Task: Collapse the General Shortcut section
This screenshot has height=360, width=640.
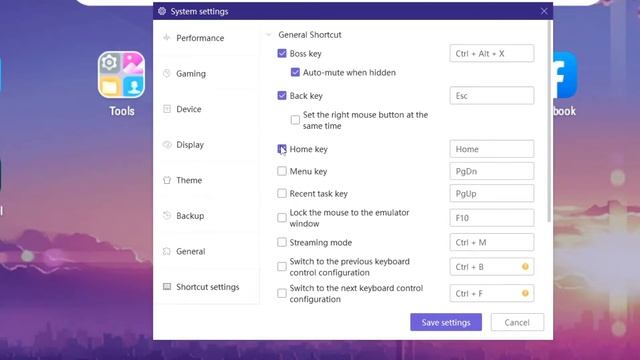Action: point(269,35)
